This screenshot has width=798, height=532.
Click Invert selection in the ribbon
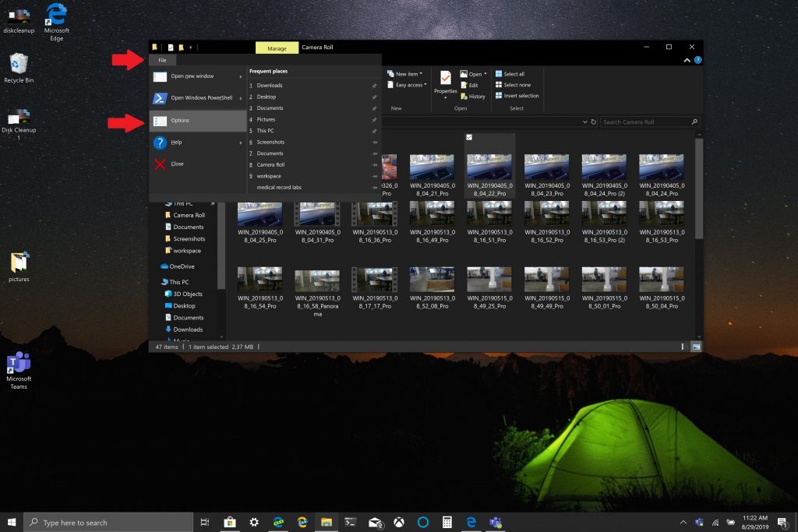pos(521,96)
